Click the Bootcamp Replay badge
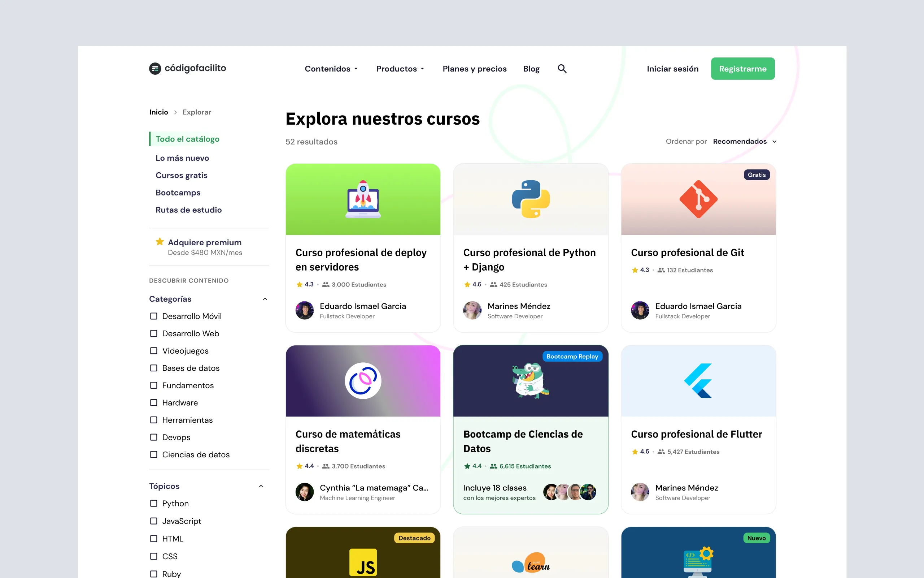This screenshot has width=924, height=578. [x=572, y=356]
